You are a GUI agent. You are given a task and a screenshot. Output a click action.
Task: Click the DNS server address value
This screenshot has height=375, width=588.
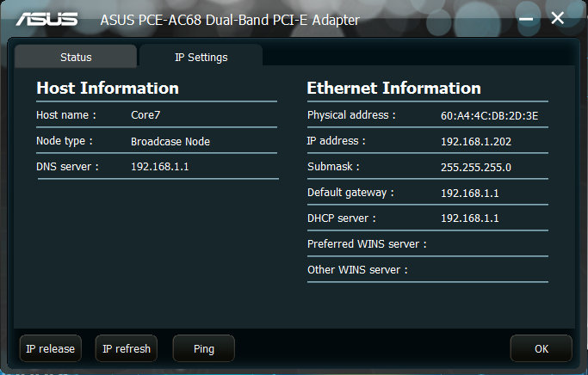160,166
